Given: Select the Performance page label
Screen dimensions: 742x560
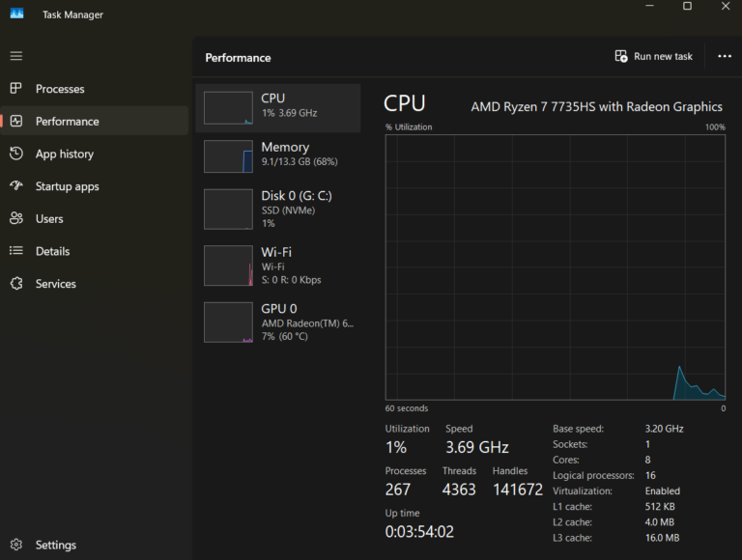Looking at the screenshot, I should [x=68, y=122].
